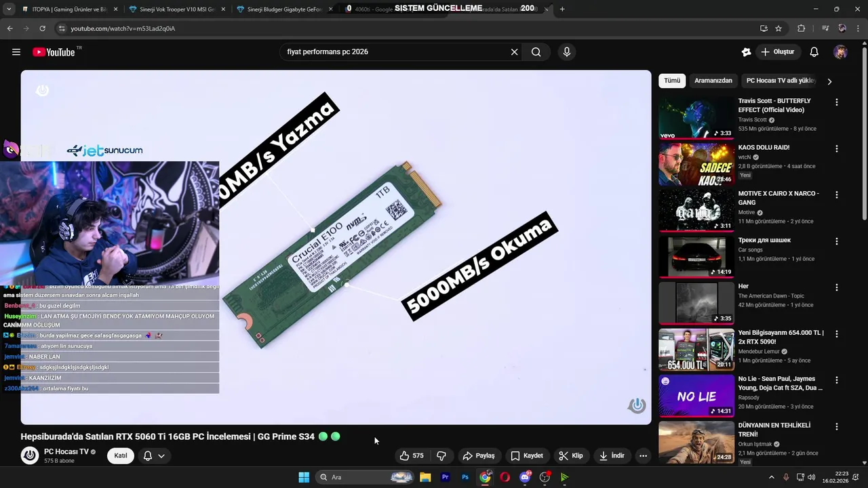Open the volume control in system tray

tap(813, 477)
